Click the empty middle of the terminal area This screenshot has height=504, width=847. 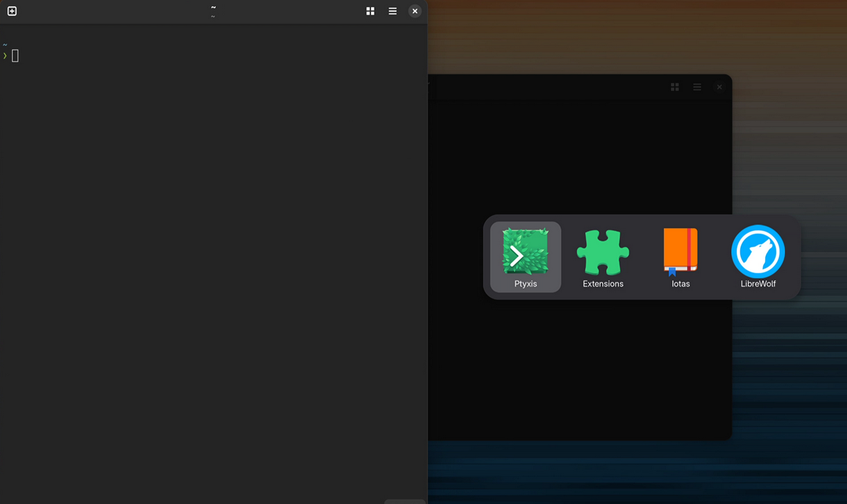213,265
